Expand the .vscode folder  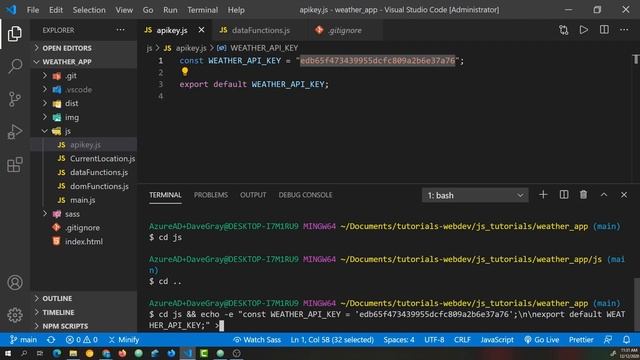[84, 89]
